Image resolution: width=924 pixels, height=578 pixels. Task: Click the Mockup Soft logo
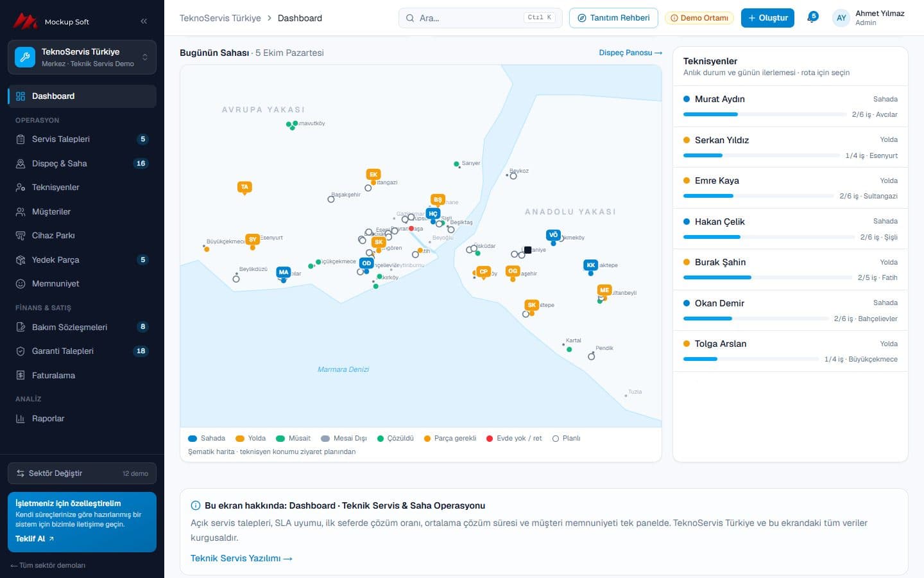point(51,21)
